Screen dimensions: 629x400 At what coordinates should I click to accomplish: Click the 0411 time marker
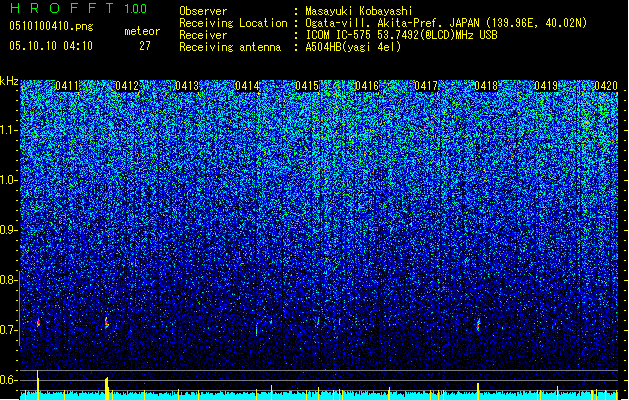67,86
